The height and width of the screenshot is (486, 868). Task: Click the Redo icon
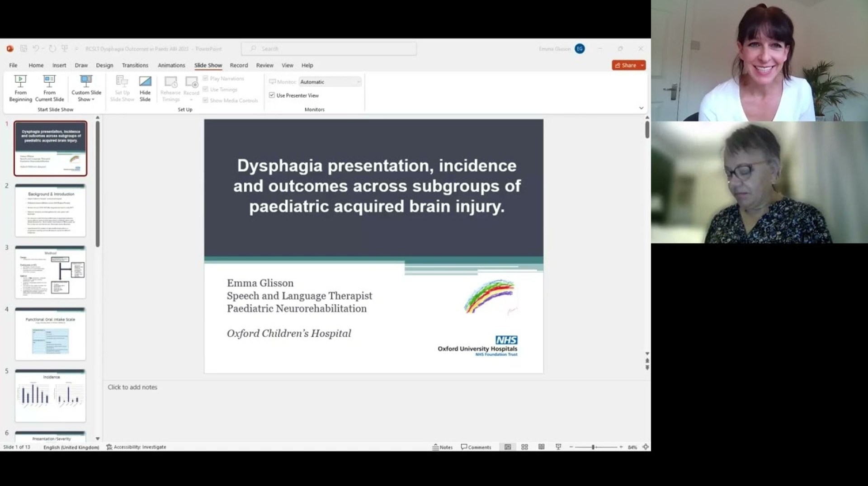click(x=52, y=48)
